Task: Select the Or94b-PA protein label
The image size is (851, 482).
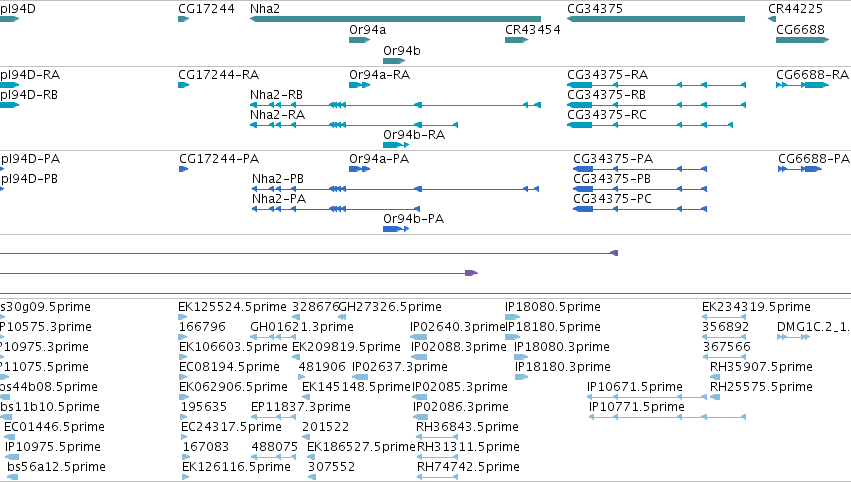Action: point(414,219)
